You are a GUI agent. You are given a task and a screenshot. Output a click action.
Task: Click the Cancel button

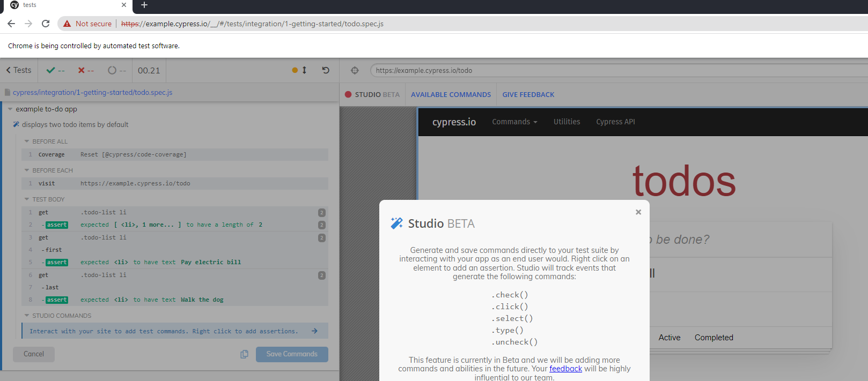pos(34,354)
